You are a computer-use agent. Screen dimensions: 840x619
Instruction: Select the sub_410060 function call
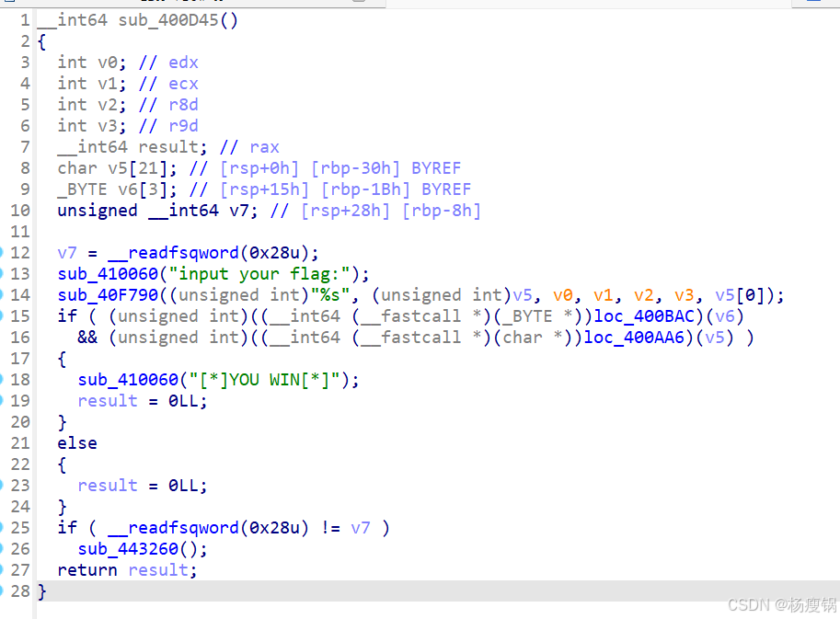[106, 274]
